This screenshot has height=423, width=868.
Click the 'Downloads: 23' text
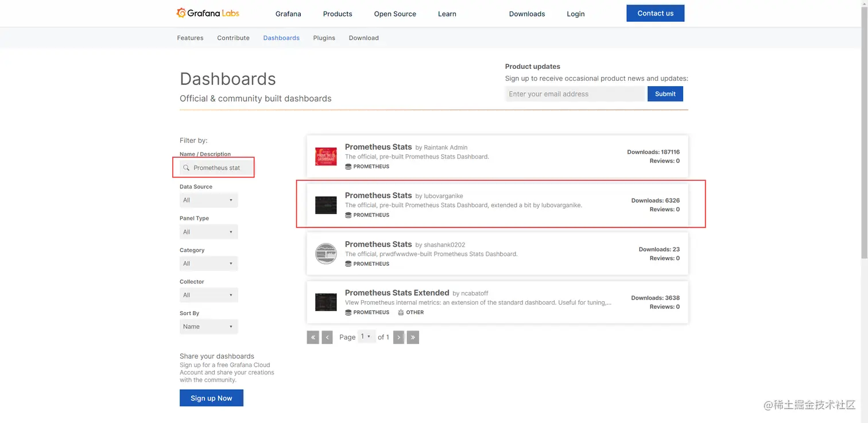point(659,249)
